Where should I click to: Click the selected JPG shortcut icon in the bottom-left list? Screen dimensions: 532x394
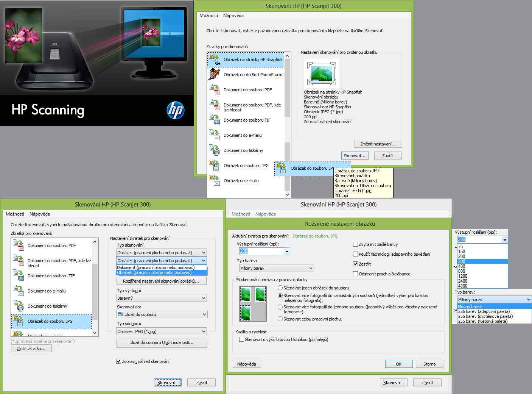[19, 321]
